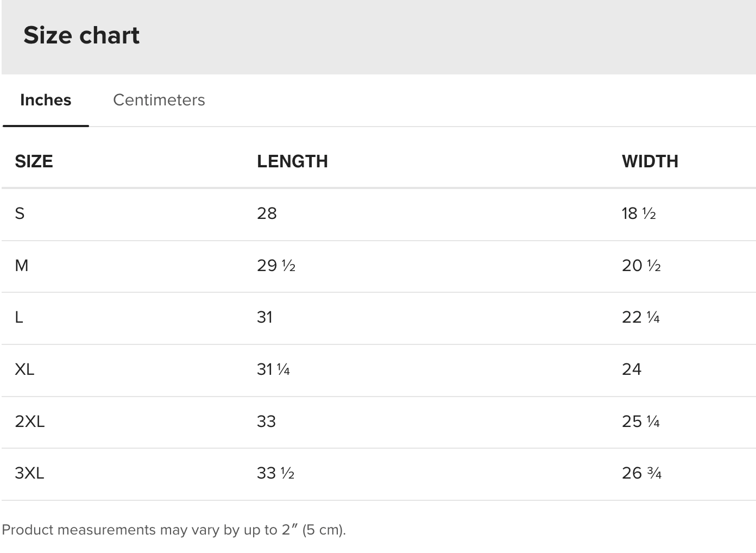Click the length value 28
The height and width of the screenshot is (553, 756).
267,213
